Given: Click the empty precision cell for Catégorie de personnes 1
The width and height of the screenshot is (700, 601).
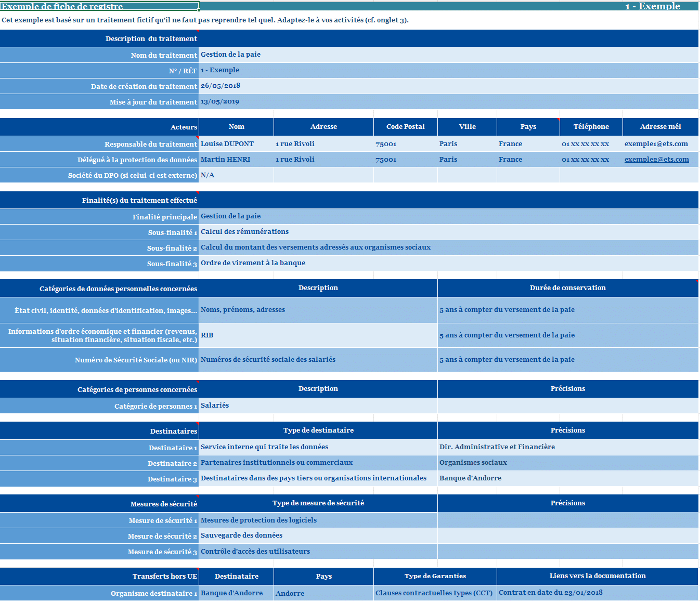Looking at the screenshot, I should tap(568, 406).
